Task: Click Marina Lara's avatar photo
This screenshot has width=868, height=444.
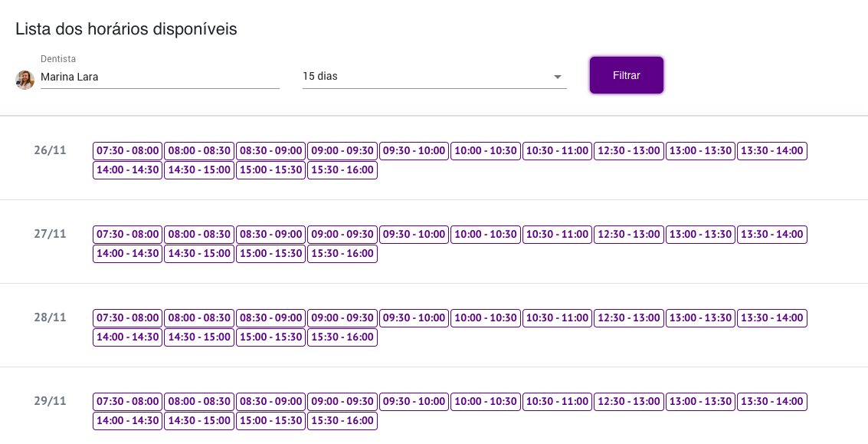Action: (25, 80)
